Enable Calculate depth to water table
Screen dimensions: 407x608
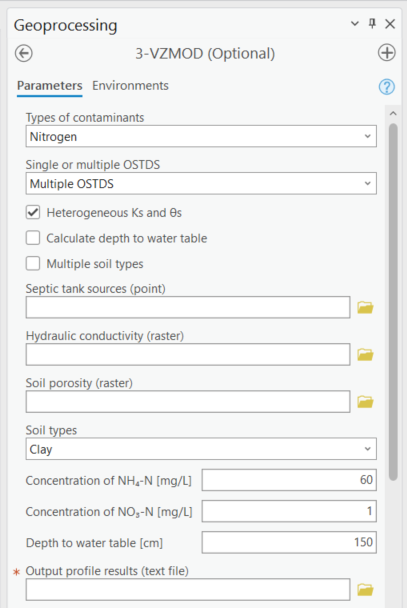pyautogui.click(x=33, y=238)
